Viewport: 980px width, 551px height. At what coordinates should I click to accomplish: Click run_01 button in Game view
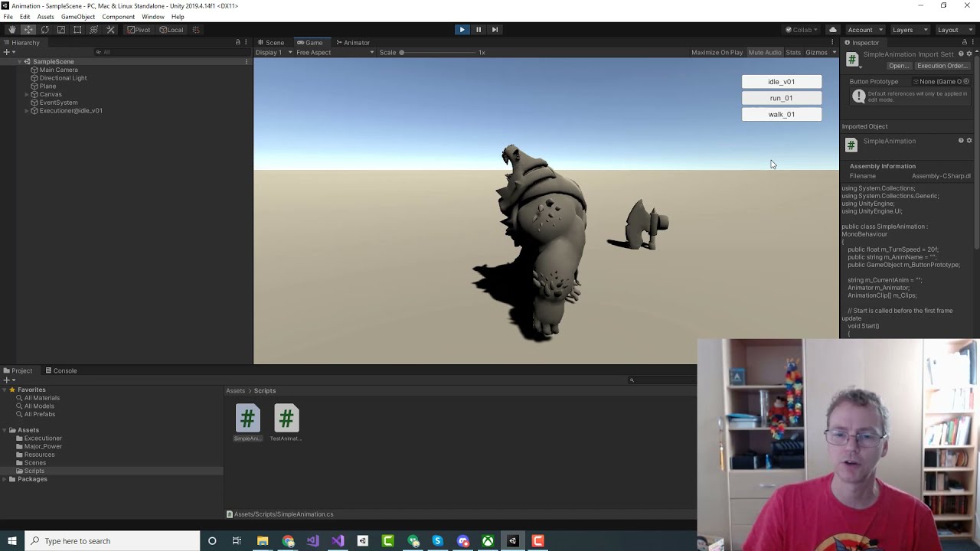point(782,98)
